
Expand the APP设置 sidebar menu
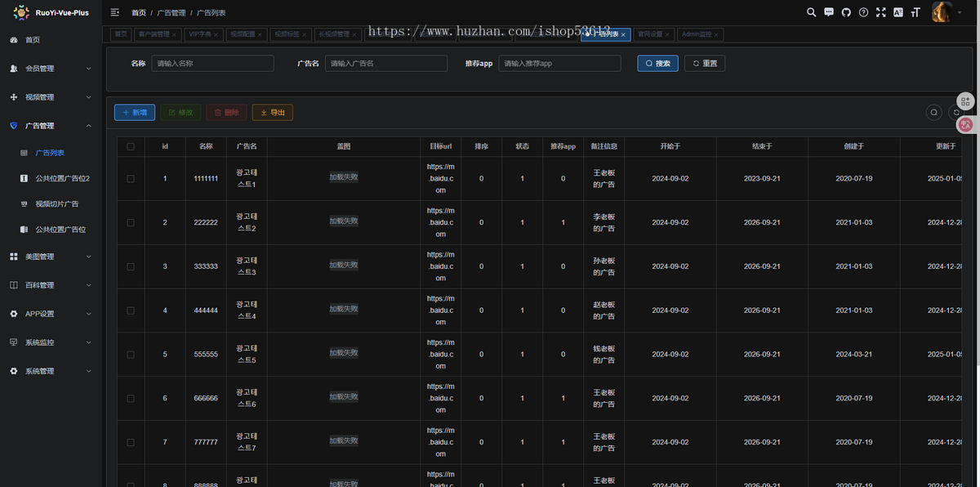click(51, 314)
